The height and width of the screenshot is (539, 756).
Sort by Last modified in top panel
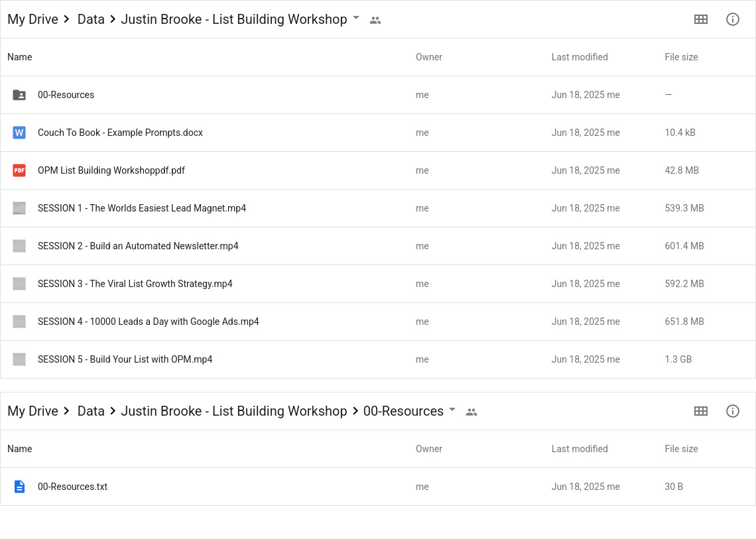coord(580,57)
